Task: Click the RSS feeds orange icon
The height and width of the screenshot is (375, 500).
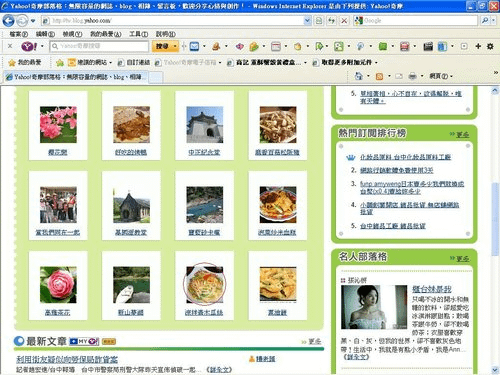Action: click(379, 76)
